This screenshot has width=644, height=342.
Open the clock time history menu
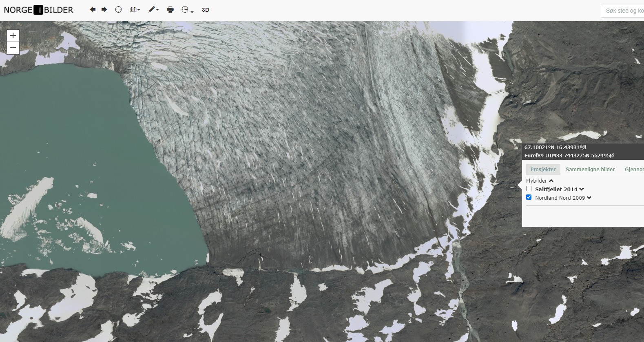click(x=187, y=10)
